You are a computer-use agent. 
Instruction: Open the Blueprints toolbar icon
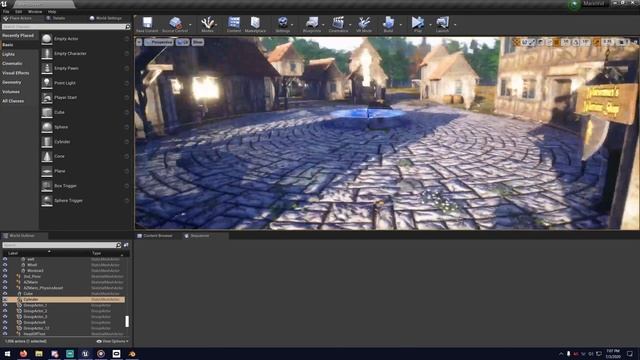click(312, 22)
